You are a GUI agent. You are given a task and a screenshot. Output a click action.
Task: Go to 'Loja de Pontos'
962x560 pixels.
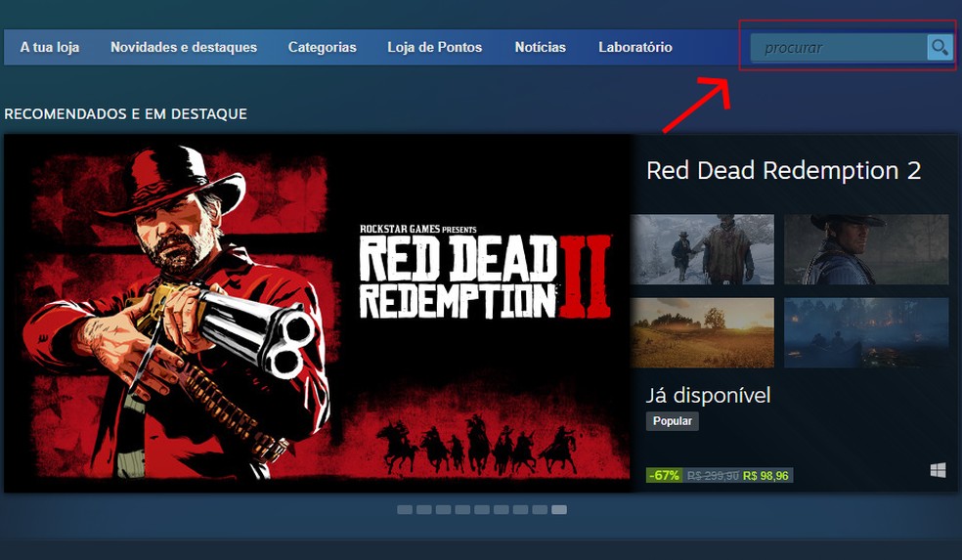434,47
